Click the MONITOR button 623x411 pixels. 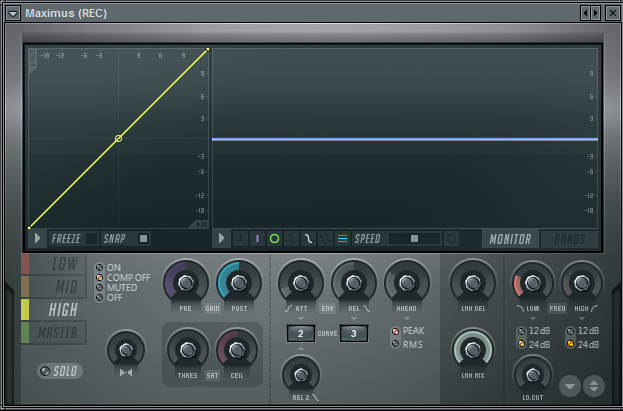pos(509,239)
